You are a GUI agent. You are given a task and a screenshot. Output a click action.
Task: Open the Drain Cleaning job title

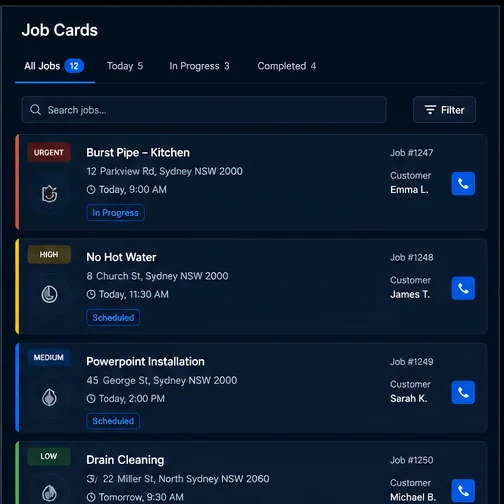(125, 460)
